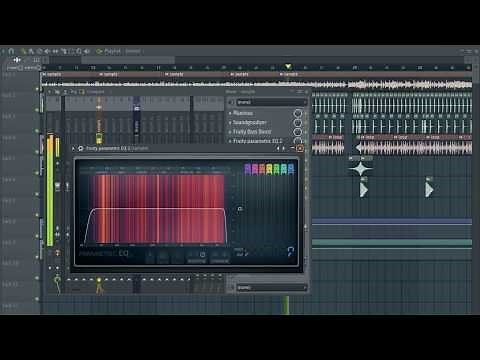The image size is (480, 360).
Task: Mute playlist Track 6 with its green LED
Action: tap(37, 194)
